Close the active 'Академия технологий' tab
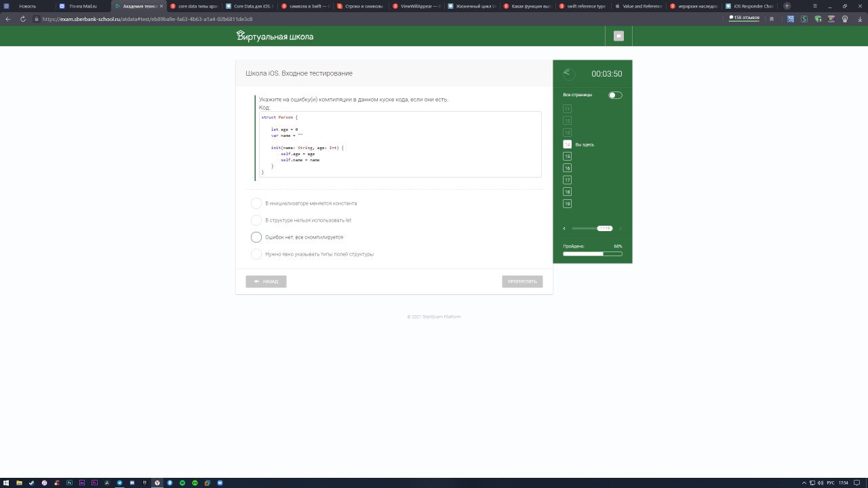868x488 pixels. (x=161, y=6)
